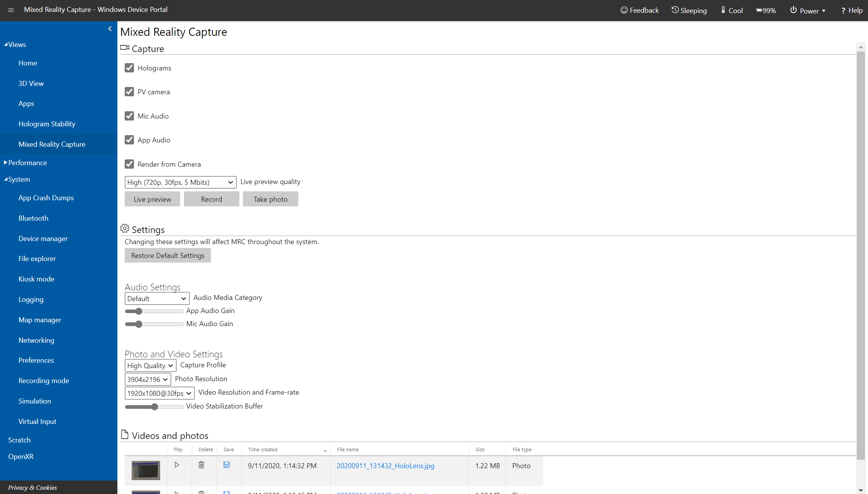Click the Delete icon for the photo
The height and width of the screenshot is (494, 868).
tap(201, 466)
